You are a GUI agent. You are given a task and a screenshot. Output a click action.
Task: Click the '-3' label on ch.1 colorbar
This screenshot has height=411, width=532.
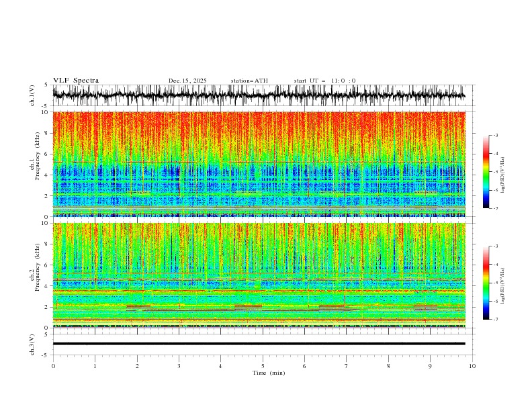pyautogui.click(x=495, y=135)
